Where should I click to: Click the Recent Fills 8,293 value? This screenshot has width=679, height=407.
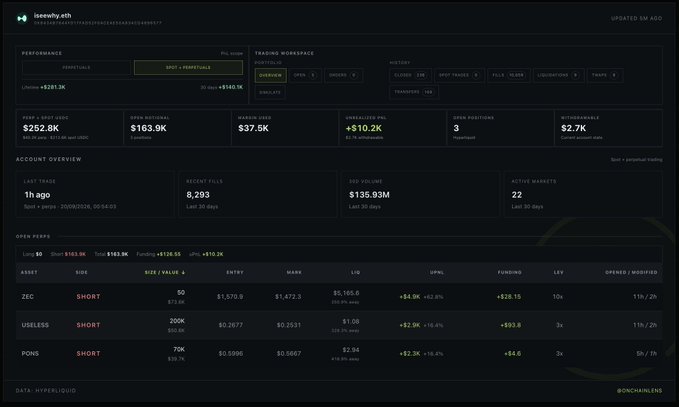(198, 195)
